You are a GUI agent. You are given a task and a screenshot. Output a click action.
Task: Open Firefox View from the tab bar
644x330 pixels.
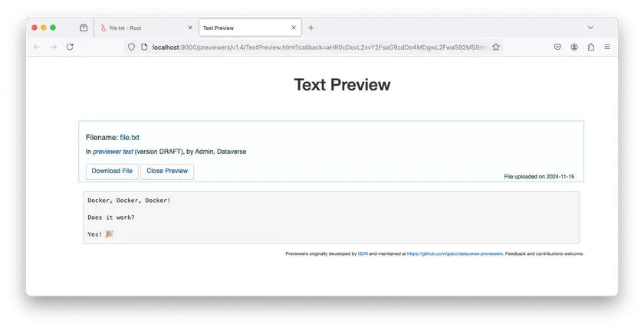84,28
